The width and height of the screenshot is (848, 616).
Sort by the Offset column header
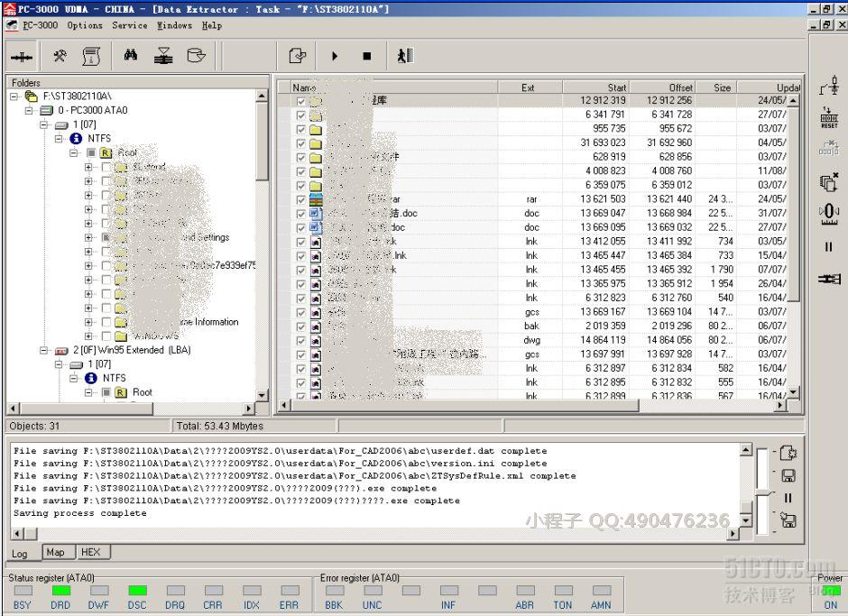pyautogui.click(x=662, y=87)
